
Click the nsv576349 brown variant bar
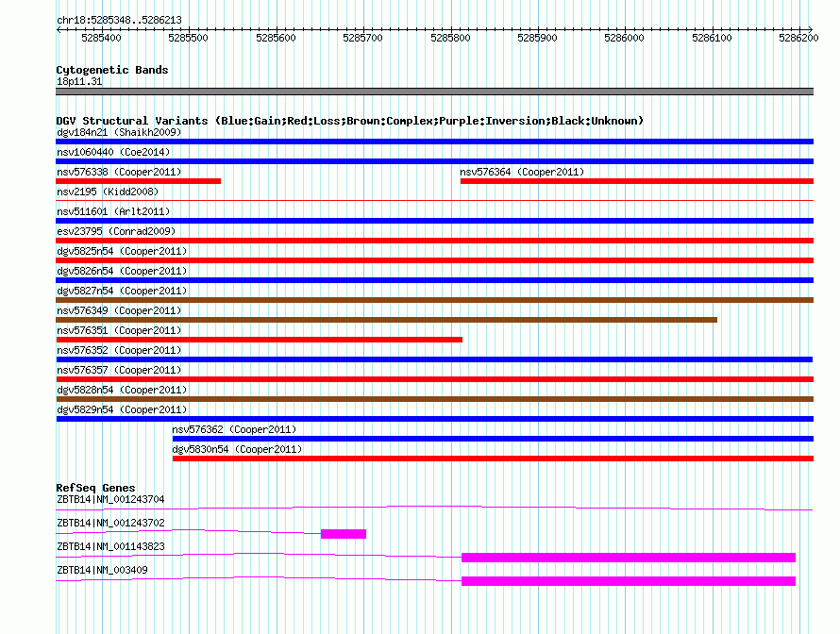386,320
